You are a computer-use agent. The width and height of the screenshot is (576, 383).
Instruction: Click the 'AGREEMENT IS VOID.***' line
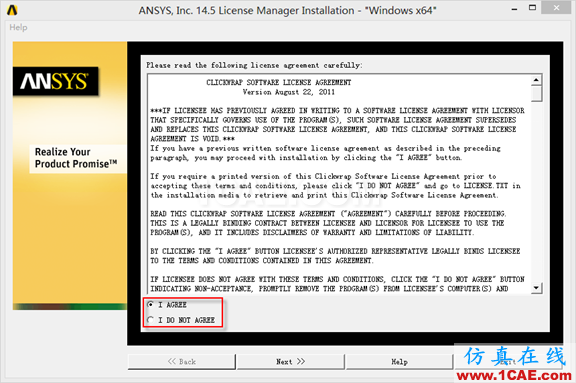click(x=192, y=139)
